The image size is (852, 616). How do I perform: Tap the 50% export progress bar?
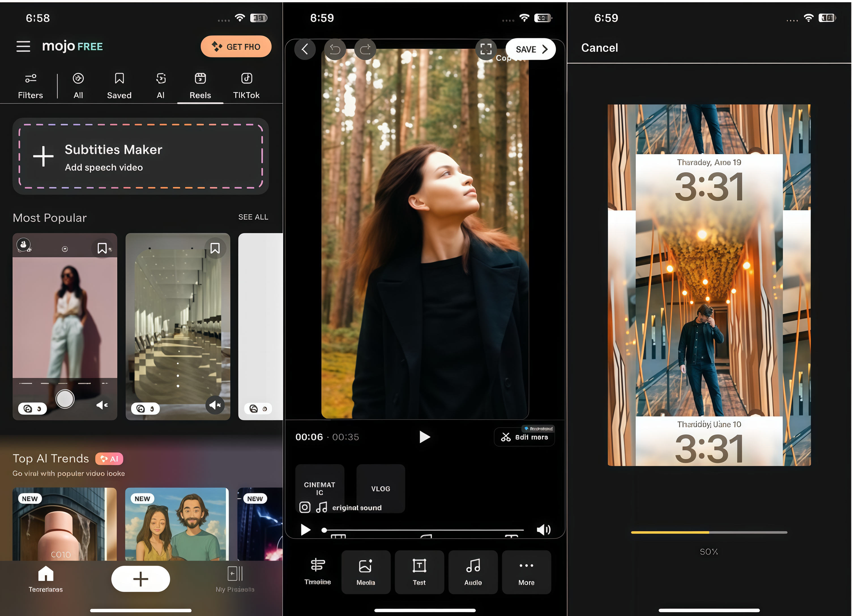708,532
